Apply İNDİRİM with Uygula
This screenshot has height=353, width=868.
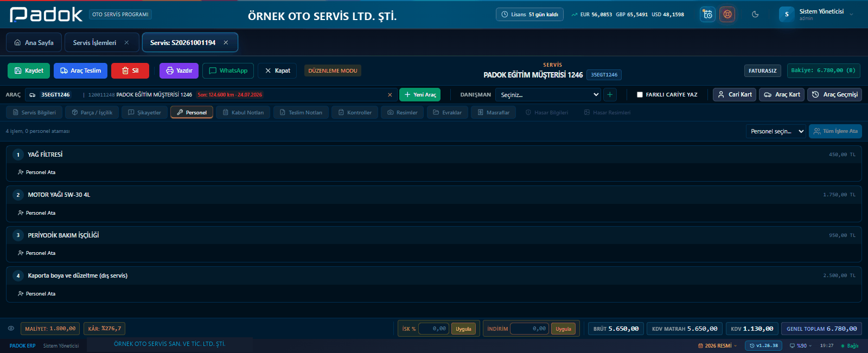click(563, 329)
